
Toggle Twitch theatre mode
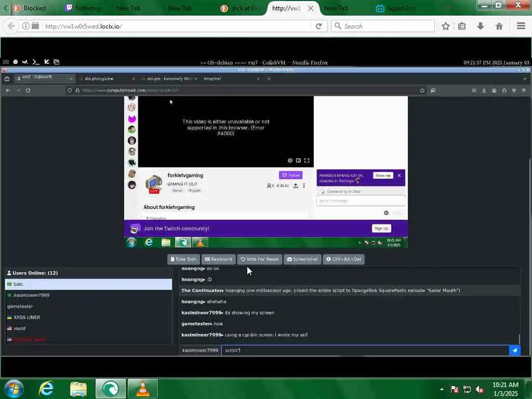[x=298, y=161]
